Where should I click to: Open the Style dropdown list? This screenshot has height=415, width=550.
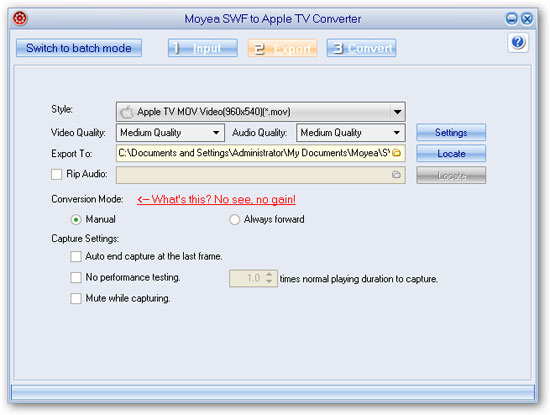[x=261, y=112]
